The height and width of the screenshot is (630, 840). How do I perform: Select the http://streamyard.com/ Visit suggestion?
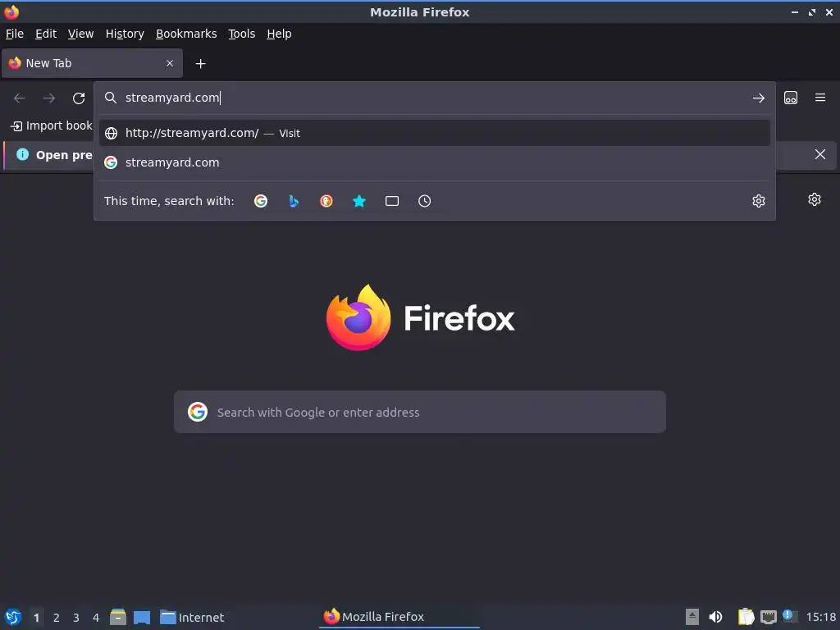(435, 133)
